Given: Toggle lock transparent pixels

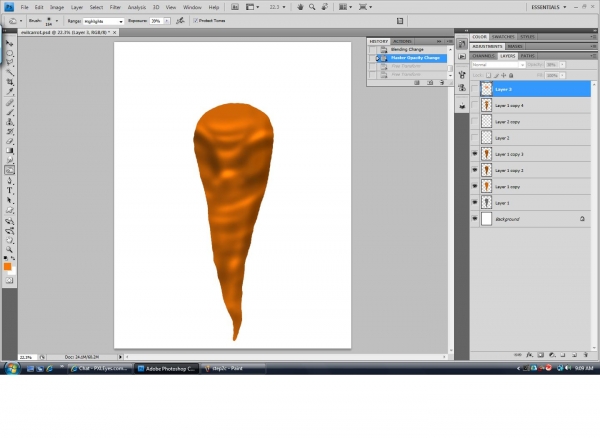Looking at the screenshot, I should (x=489, y=75).
